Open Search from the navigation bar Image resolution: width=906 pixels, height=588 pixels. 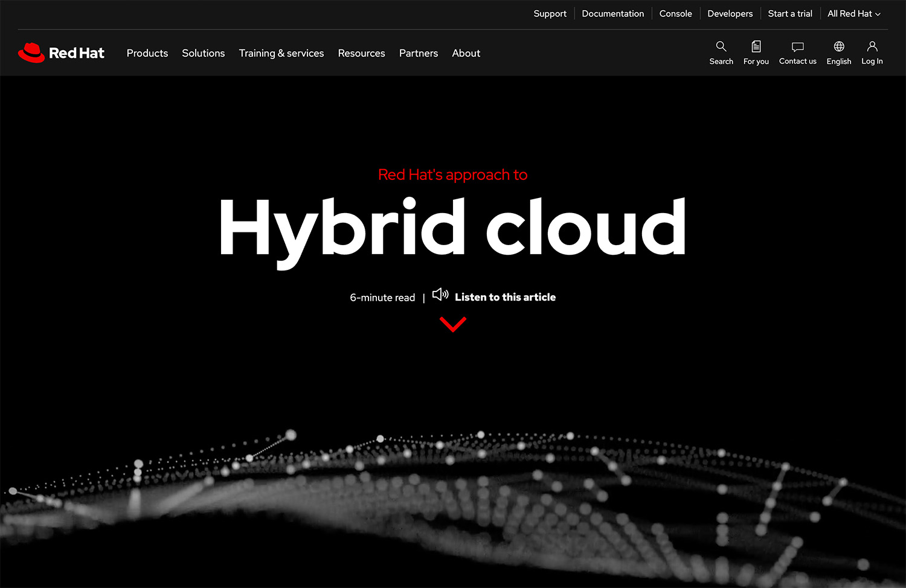pos(721,53)
